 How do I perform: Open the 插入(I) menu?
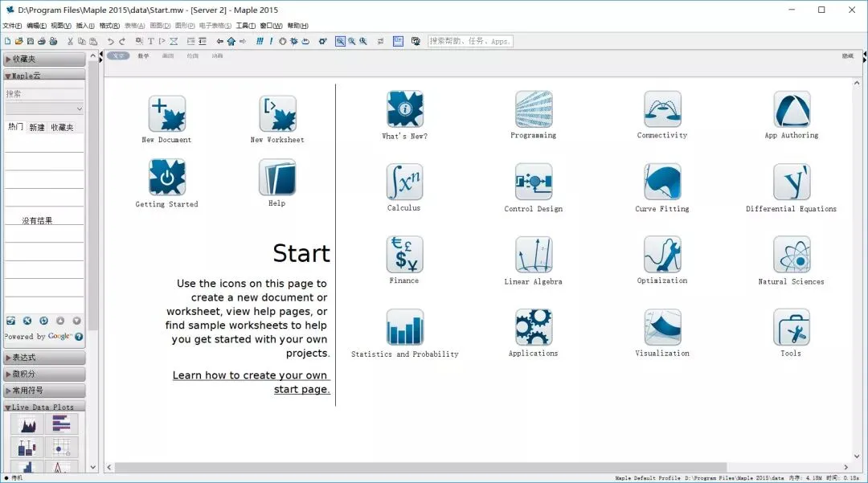click(x=85, y=26)
